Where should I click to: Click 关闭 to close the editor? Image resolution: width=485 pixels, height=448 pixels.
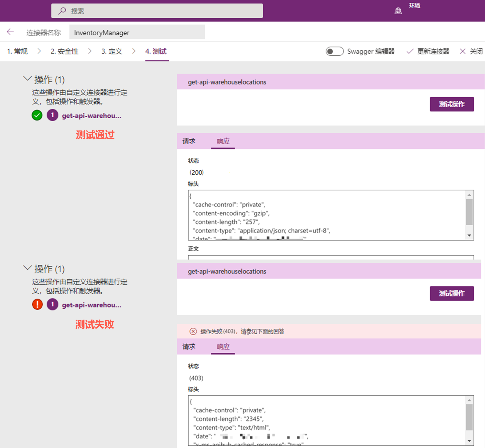pyautogui.click(x=476, y=51)
